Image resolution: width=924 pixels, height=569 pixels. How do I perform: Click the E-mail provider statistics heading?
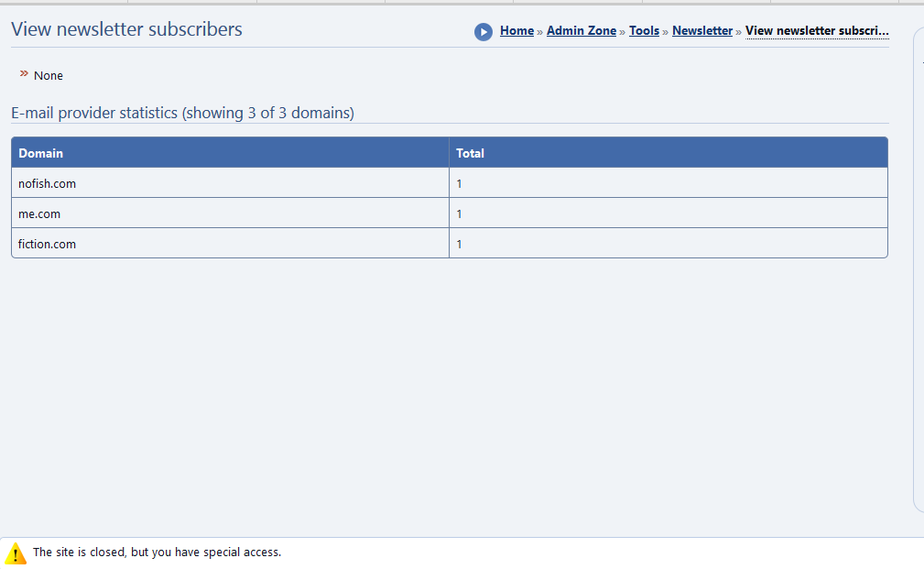tap(182, 113)
